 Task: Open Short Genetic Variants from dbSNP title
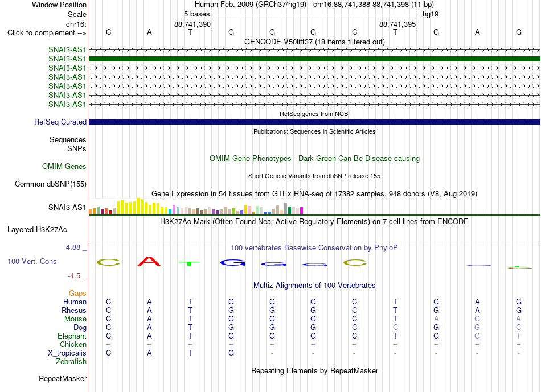314,176
